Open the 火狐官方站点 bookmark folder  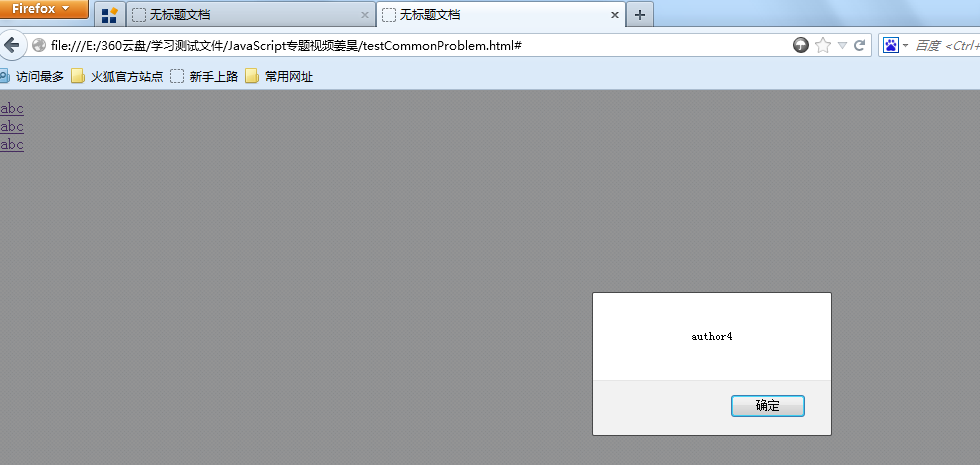(118, 77)
